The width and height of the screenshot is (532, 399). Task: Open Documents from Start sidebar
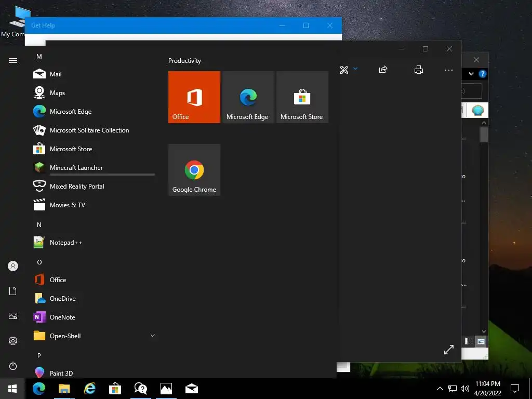pos(13,291)
